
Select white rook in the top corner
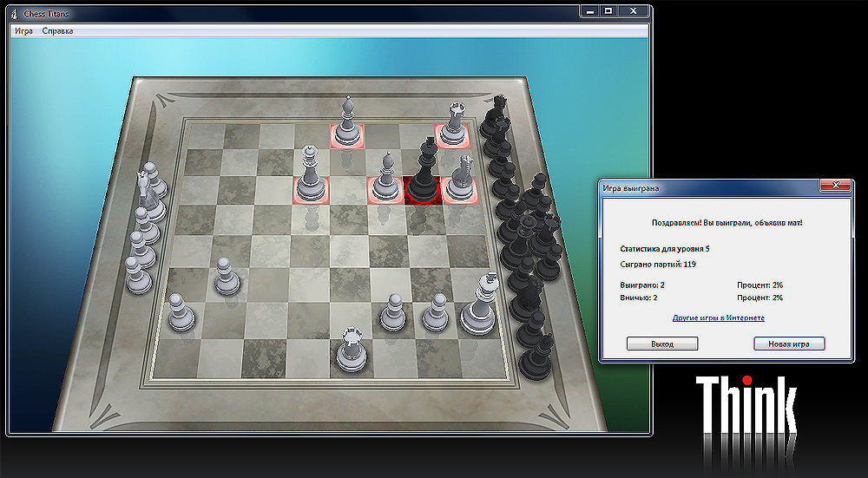click(453, 123)
